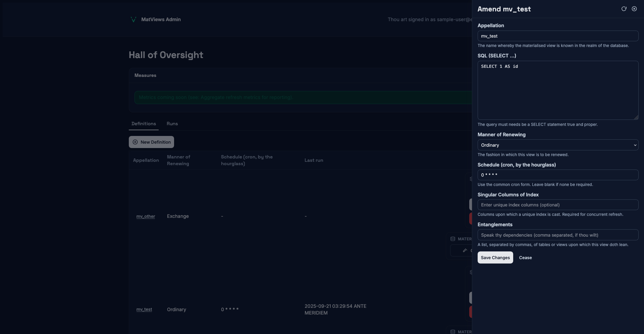Click the pencil edit icon beside mv_other

click(x=465, y=250)
